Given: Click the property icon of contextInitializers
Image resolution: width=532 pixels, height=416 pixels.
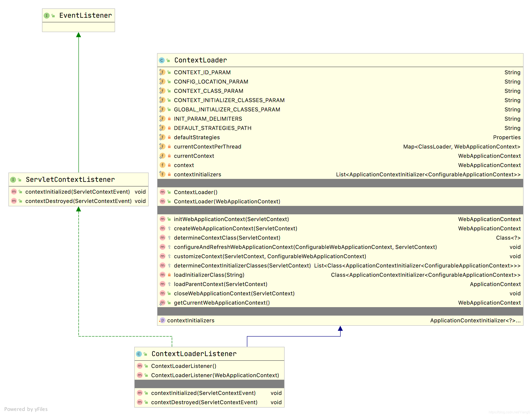Looking at the screenshot, I should pyautogui.click(x=162, y=320).
